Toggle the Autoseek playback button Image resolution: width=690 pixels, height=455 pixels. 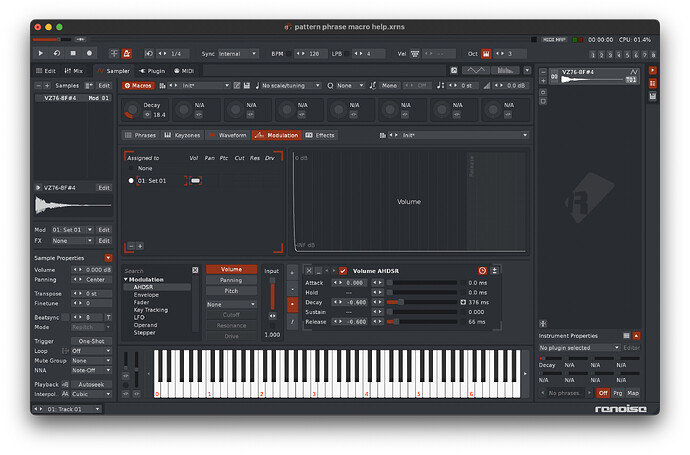91,384
